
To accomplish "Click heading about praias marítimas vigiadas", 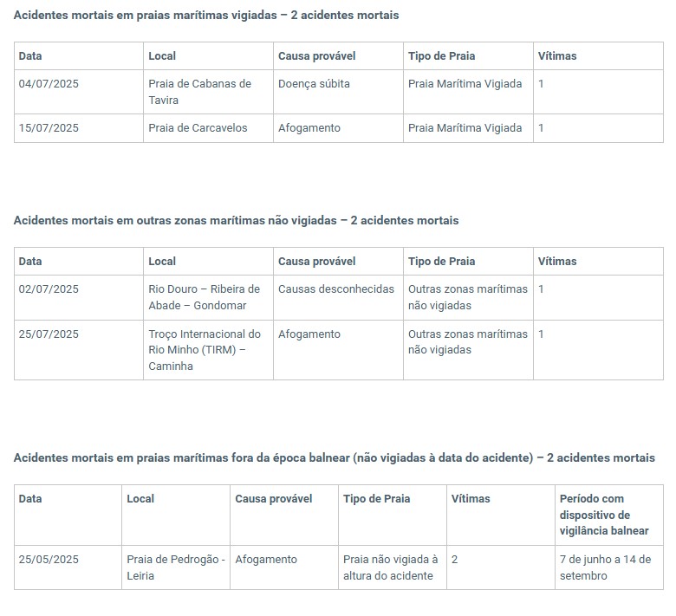I will pos(206,15).
